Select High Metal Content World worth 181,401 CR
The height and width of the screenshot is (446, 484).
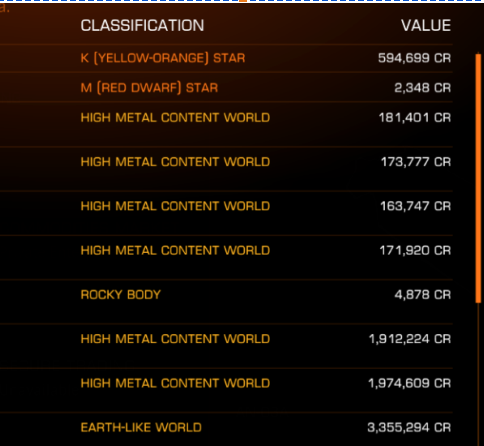(x=226, y=124)
